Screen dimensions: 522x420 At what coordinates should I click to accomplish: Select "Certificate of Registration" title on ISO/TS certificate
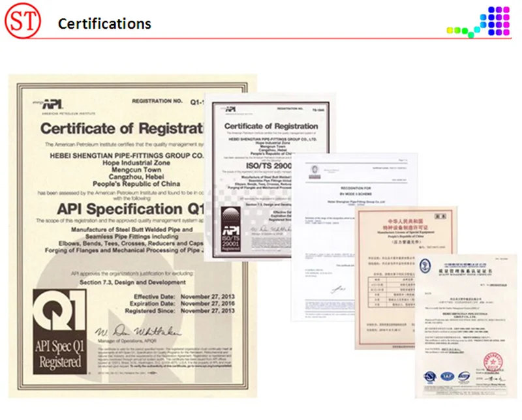tap(271, 126)
